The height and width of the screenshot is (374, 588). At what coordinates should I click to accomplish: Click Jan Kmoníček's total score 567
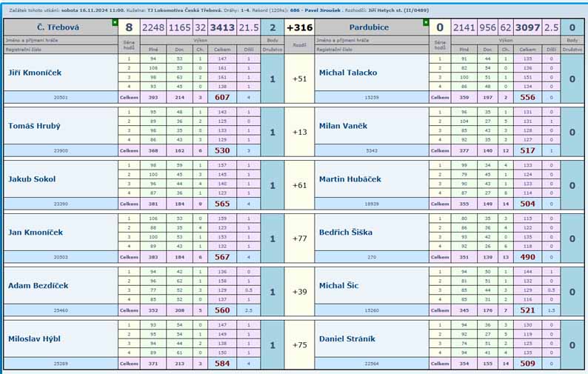tap(222, 257)
